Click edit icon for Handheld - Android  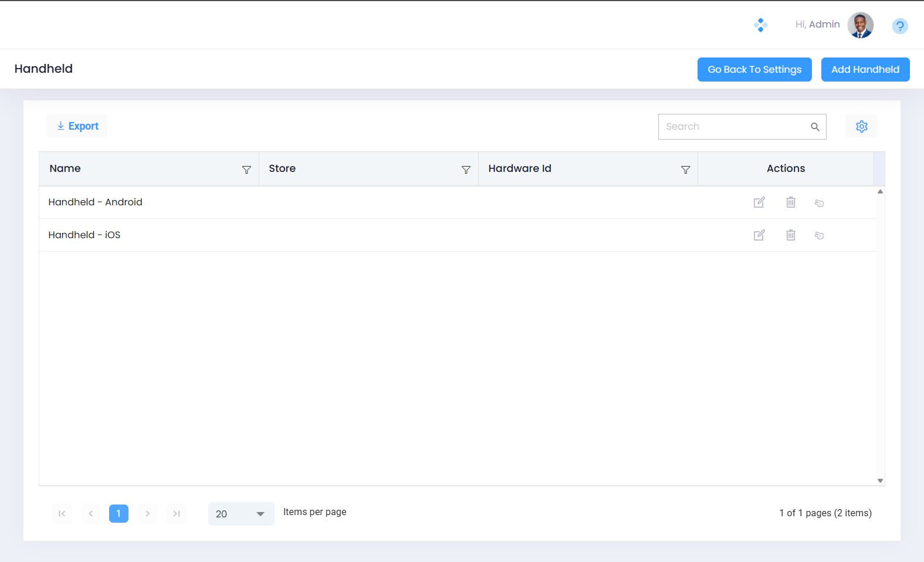point(759,202)
